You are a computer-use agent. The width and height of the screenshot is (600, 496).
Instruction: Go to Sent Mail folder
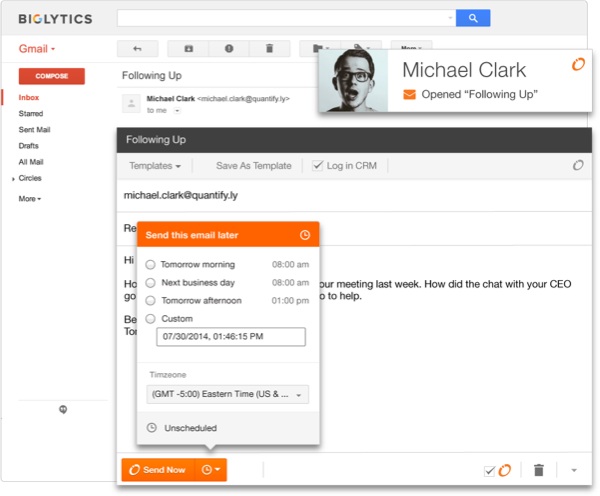[35, 130]
